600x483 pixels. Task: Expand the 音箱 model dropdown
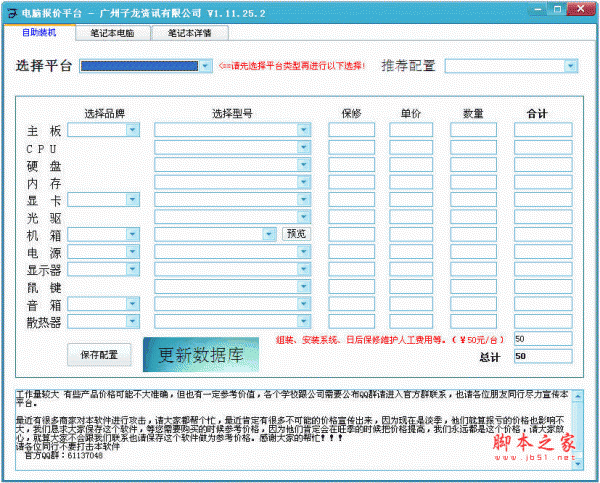tap(303, 304)
